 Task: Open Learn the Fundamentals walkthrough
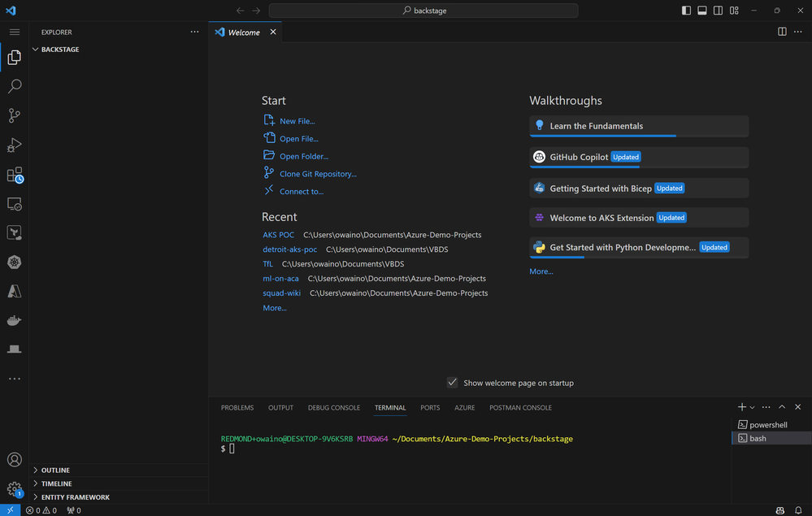[639, 126]
